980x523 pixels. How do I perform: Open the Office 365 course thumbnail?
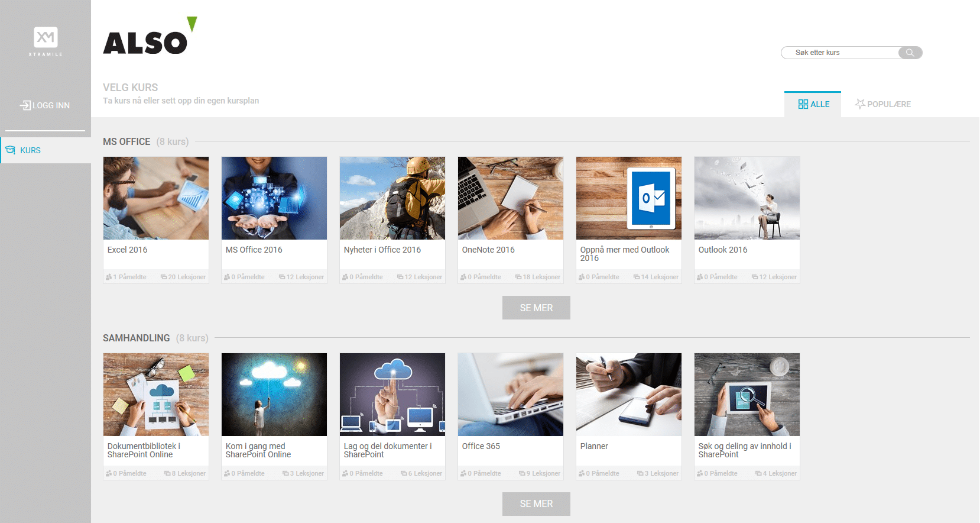tap(511, 395)
